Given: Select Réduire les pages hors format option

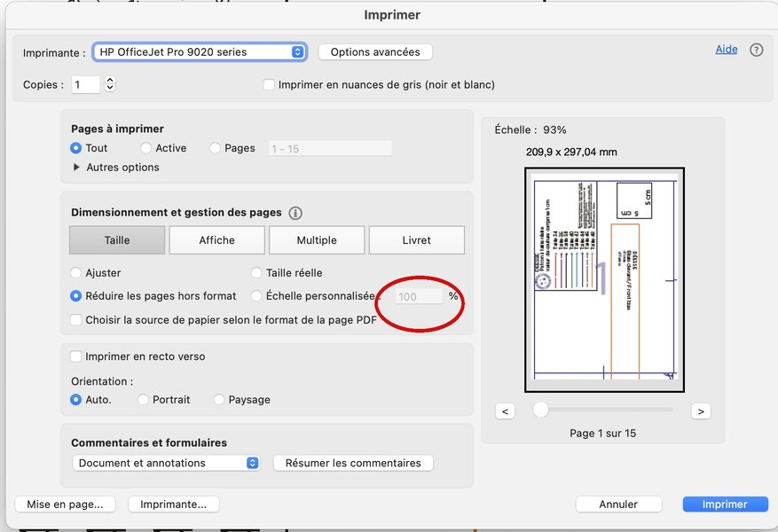Looking at the screenshot, I should (x=76, y=296).
